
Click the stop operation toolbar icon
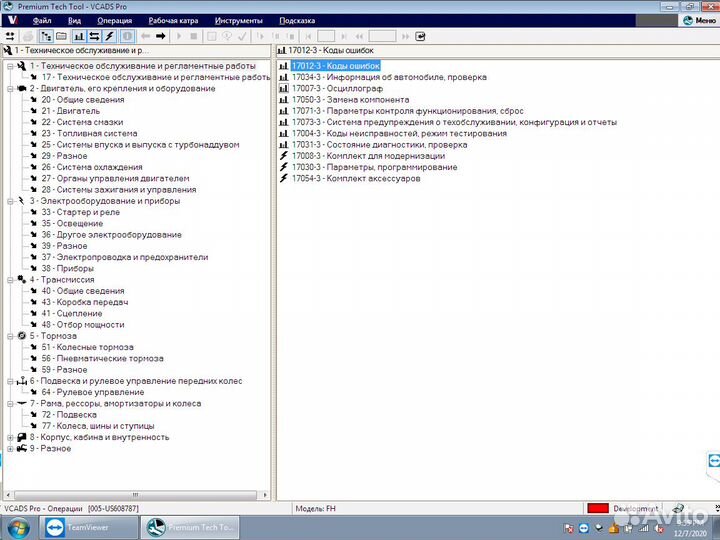[194, 36]
